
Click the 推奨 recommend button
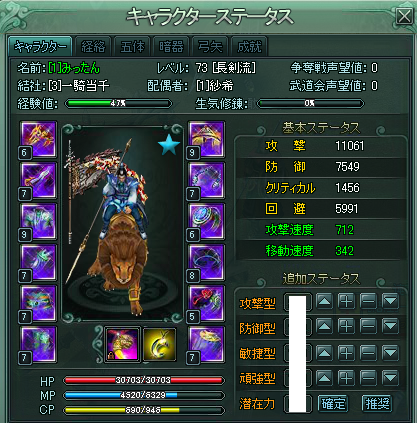click(x=377, y=404)
